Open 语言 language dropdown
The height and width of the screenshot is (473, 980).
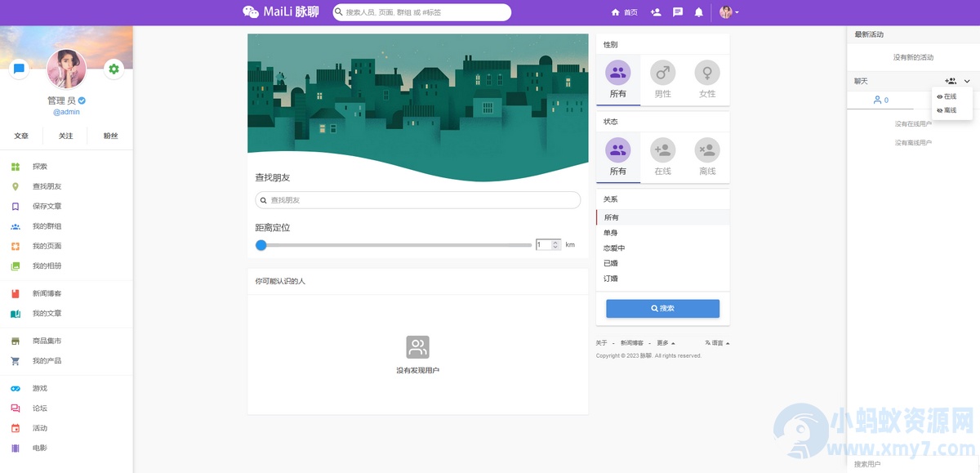click(x=717, y=343)
